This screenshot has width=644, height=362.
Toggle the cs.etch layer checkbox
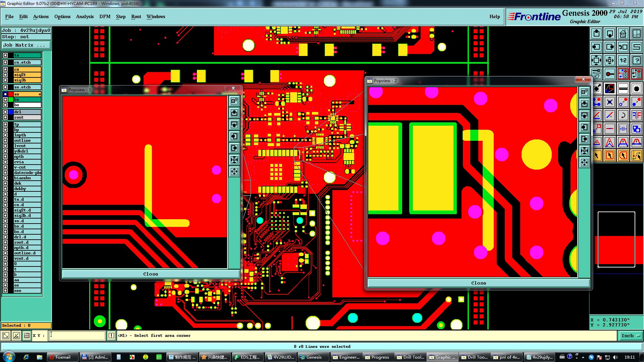[5, 62]
